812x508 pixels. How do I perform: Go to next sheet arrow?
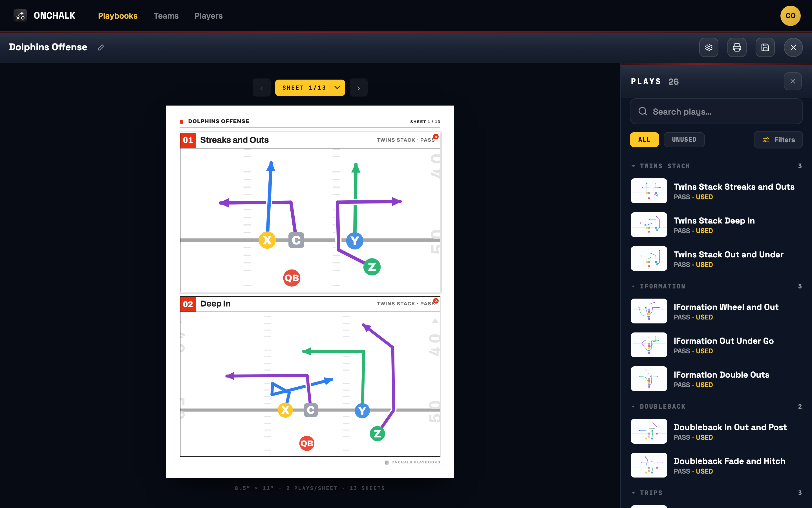[358, 88]
